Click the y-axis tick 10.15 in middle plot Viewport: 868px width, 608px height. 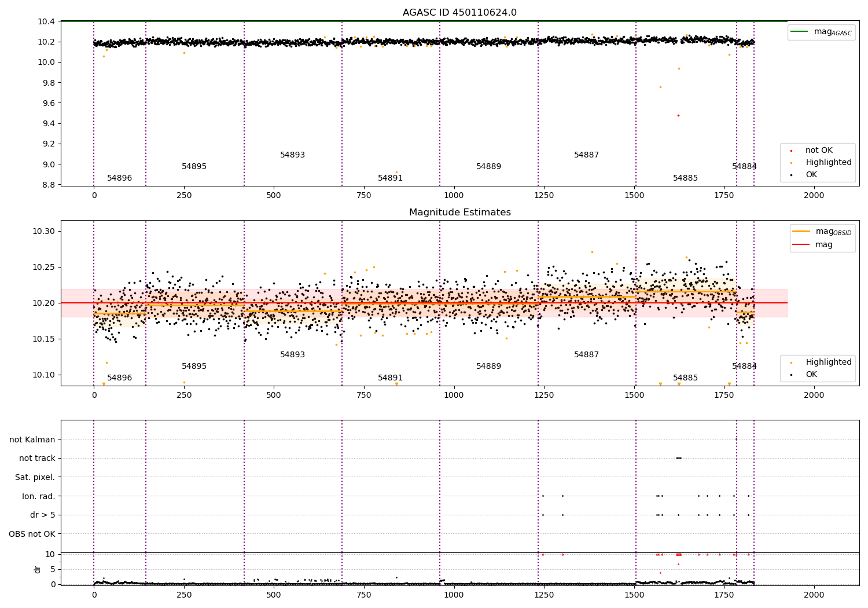(x=44, y=339)
